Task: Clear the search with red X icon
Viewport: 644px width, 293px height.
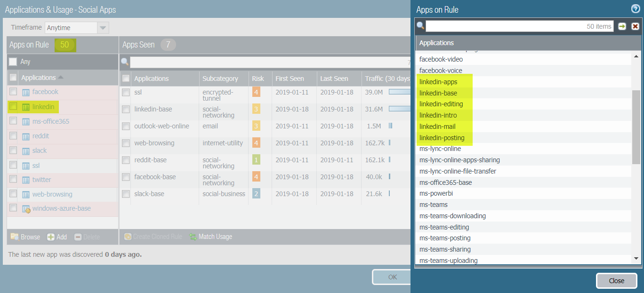Action: click(635, 26)
